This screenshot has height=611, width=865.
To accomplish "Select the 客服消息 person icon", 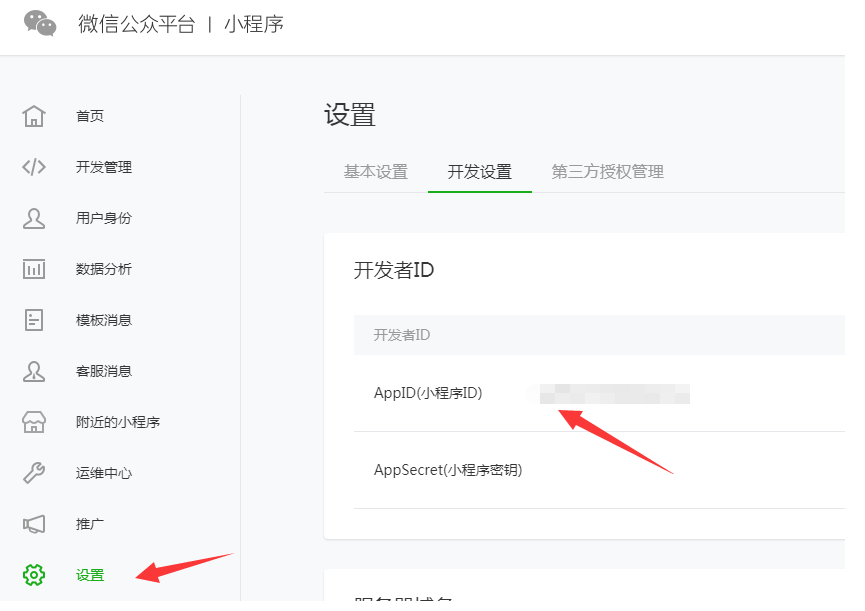I will pos(33,371).
